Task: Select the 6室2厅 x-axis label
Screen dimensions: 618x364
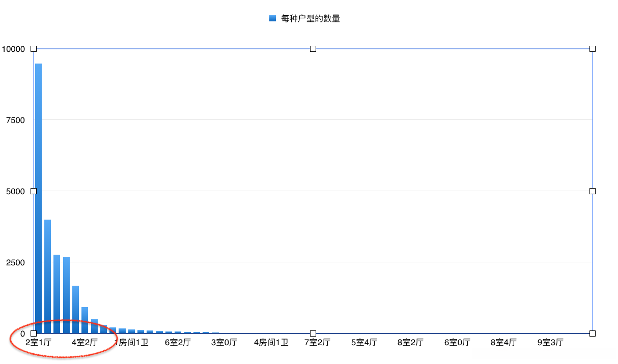Action: (x=178, y=343)
